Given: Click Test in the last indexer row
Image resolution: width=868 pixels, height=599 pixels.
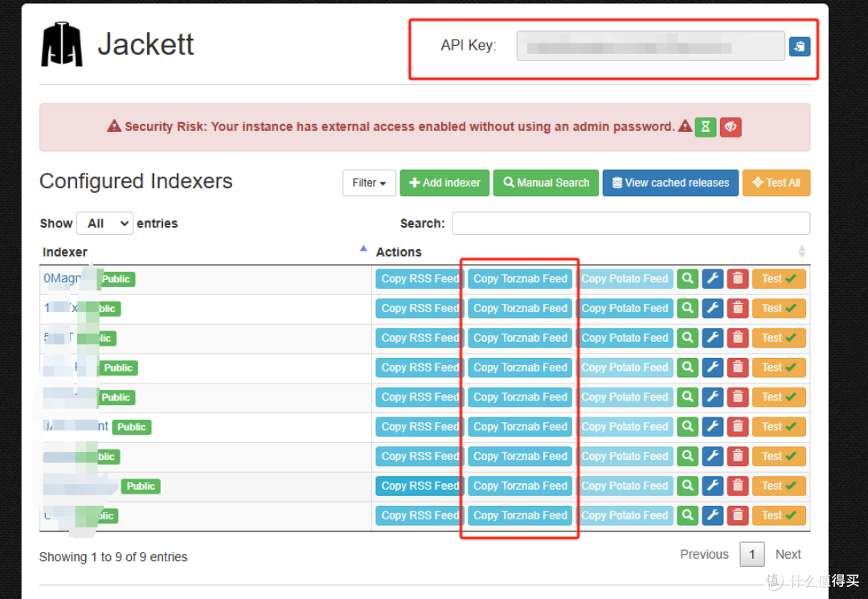Looking at the screenshot, I should (779, 515).
